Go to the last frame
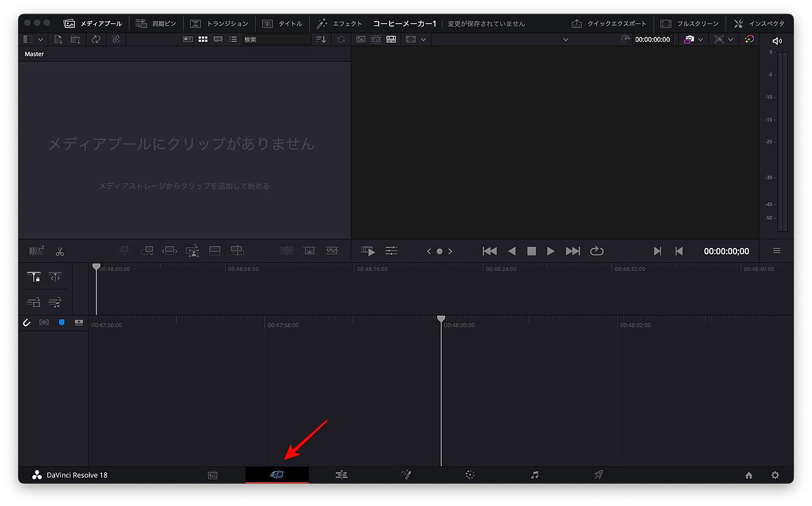812x506 pixels. (x=573, y=251)
